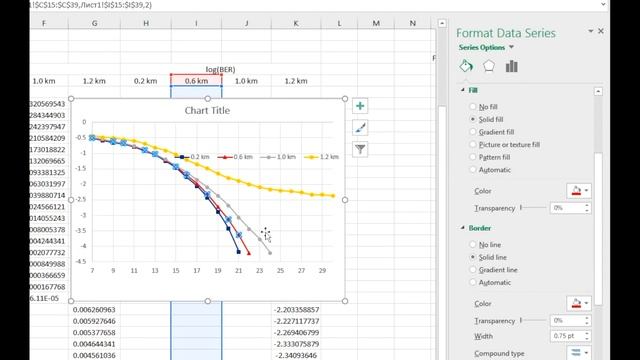Collapse the Fill section

[463, 90]
